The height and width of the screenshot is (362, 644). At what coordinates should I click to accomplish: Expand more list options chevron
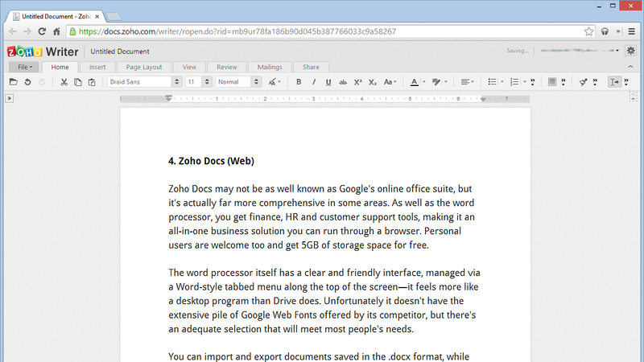click(533, 82)
